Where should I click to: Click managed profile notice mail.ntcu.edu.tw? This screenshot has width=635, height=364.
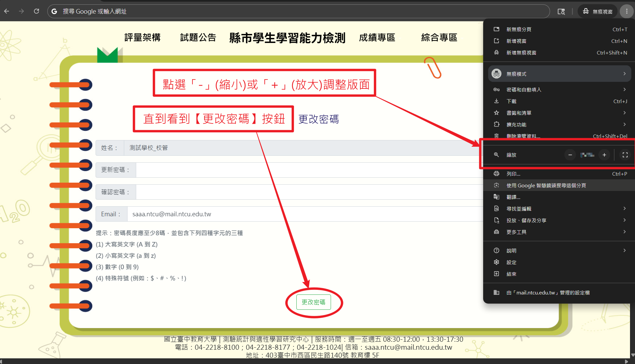[x=559, y=292]
